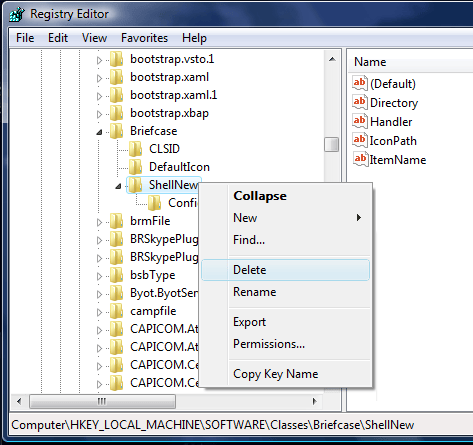This screenshot has height=445, width=473.
Task: Expand the bootstrap.vsto.1 key
Action: point(99,60)
